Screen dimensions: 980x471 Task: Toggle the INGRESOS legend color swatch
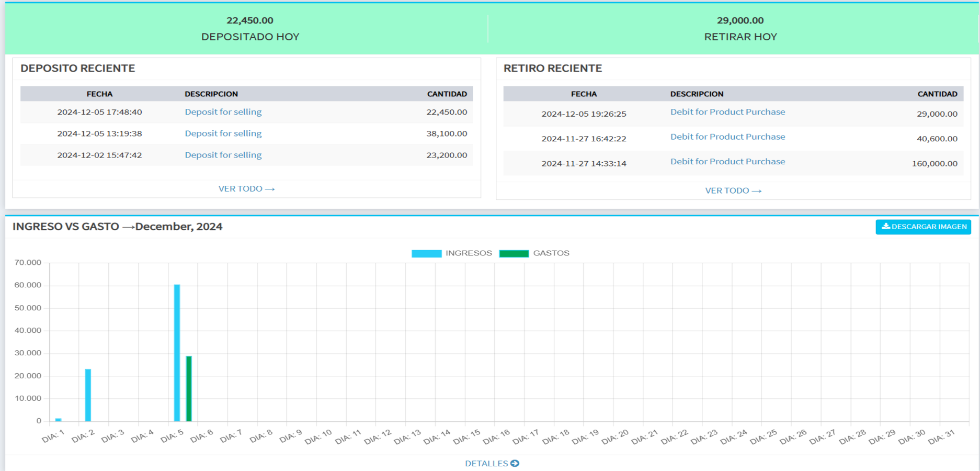pos(427,253)
